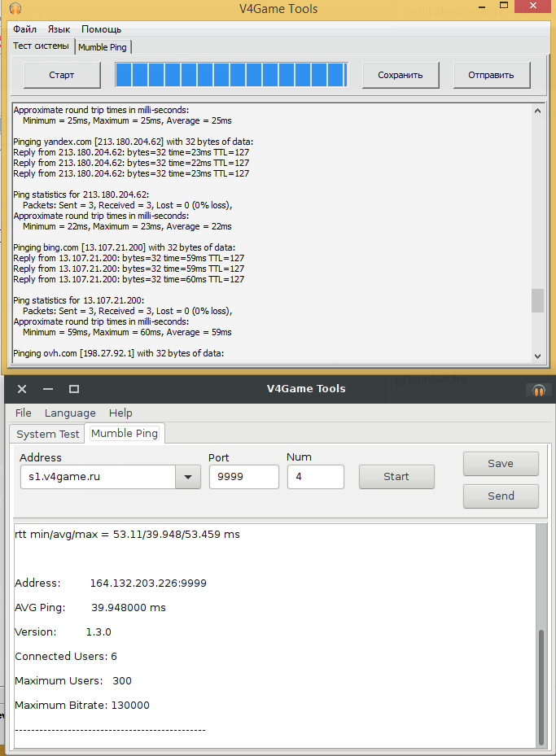The image size is (556, 756).
Task: Click the Send button
Action: coord(501,496)
